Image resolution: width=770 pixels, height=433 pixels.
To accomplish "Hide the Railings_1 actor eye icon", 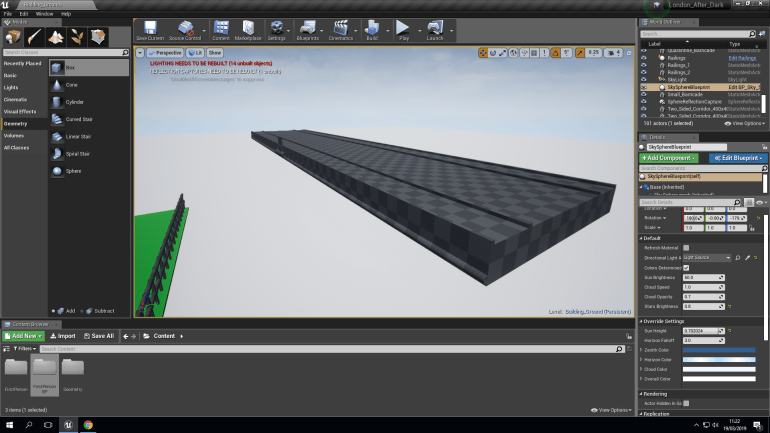I will [x=644, y=65].
